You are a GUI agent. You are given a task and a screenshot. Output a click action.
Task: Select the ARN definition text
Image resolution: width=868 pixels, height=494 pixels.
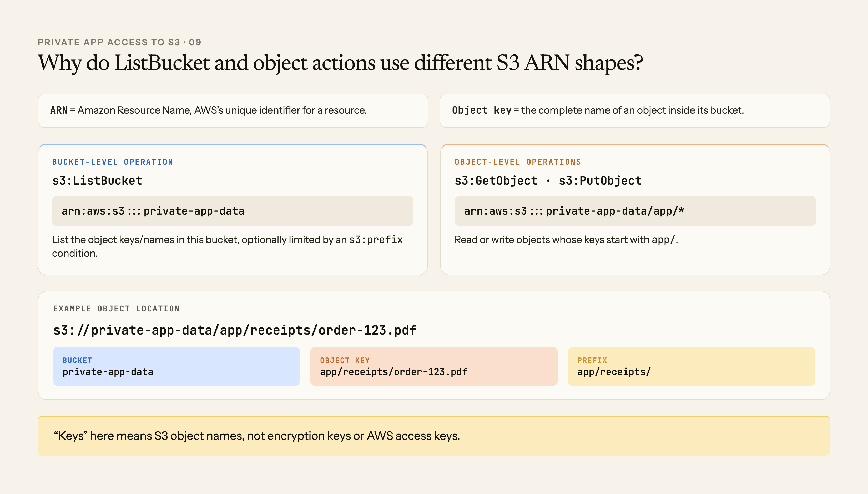[208, 110]
